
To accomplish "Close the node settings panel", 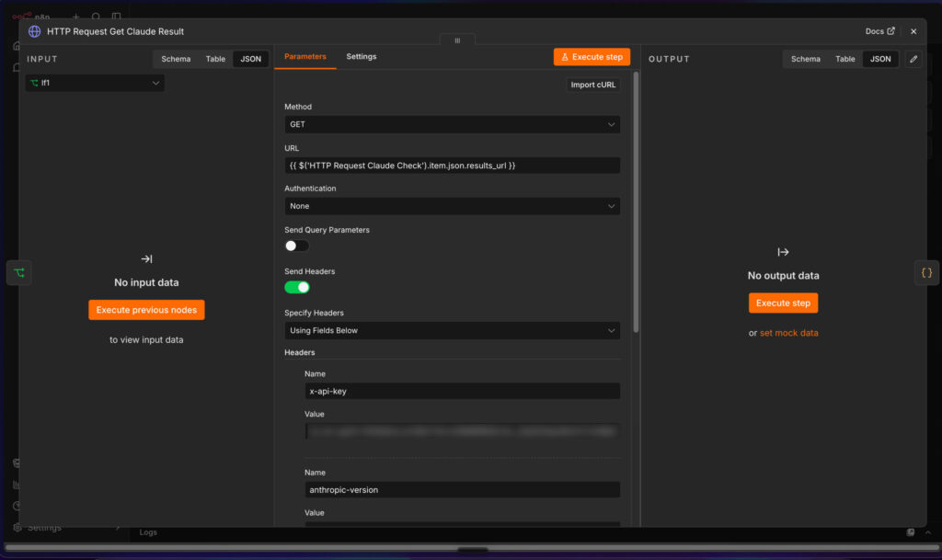I will coord(913,31).
